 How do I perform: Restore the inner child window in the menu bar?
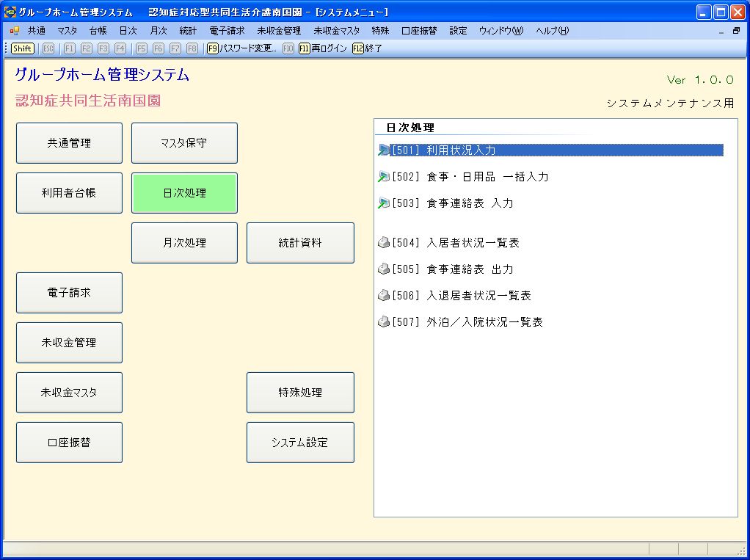736,31
